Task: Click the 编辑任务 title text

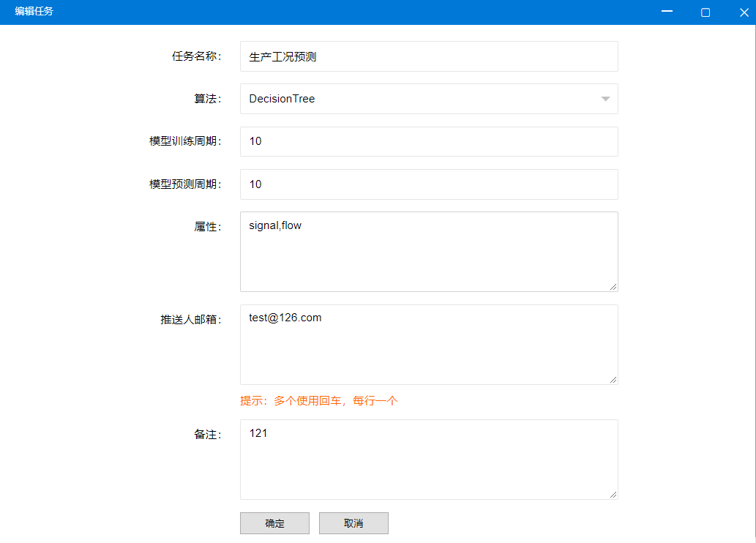Action: click(34, 12)
